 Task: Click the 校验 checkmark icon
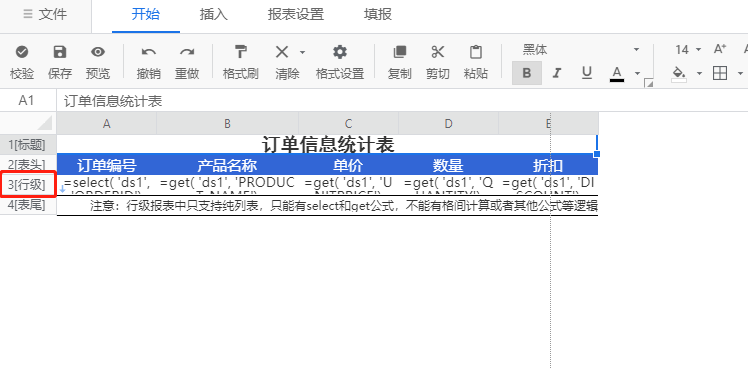tap(22, 51)
